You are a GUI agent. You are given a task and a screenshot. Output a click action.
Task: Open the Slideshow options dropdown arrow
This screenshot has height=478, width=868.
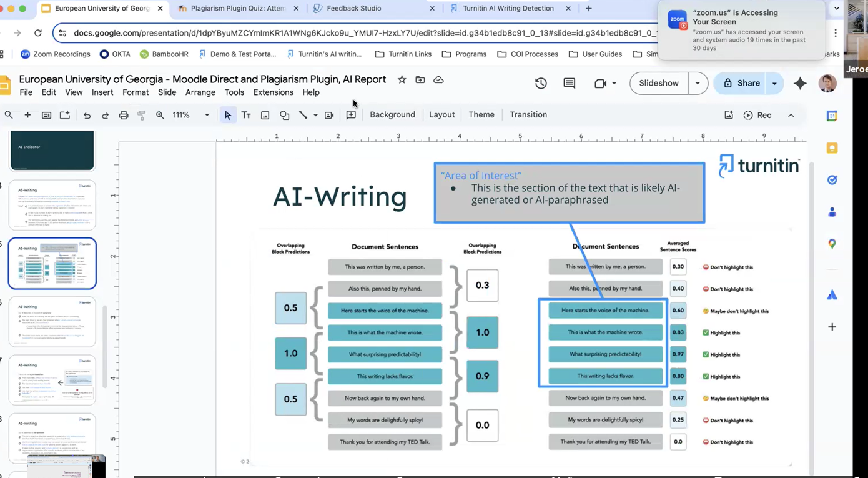click(x=697, y=83)
